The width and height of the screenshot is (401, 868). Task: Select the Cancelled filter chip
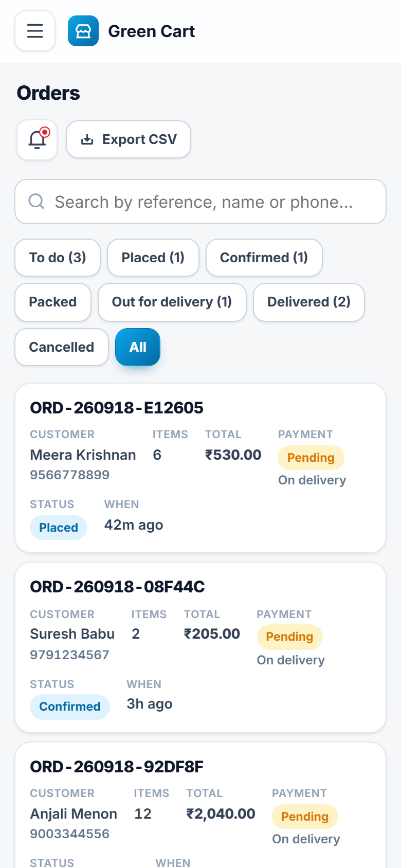coord(62,347)
